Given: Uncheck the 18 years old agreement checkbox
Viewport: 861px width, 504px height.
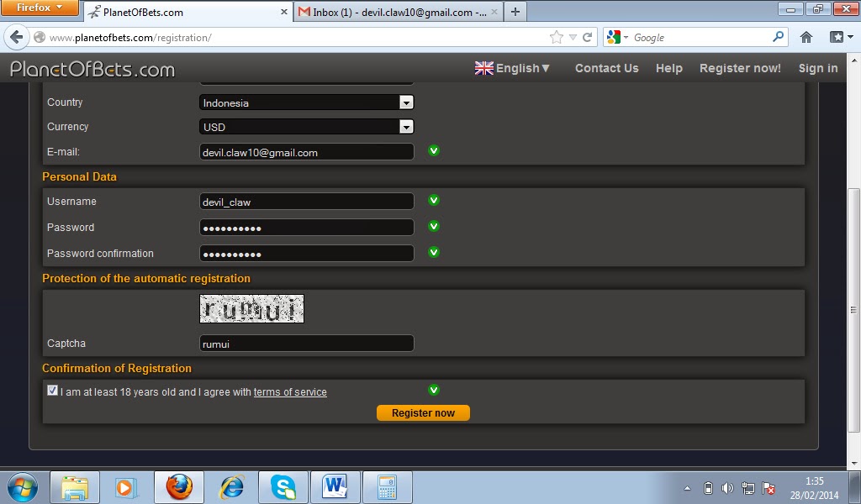Looking at the screenshot, I should 52,391.
